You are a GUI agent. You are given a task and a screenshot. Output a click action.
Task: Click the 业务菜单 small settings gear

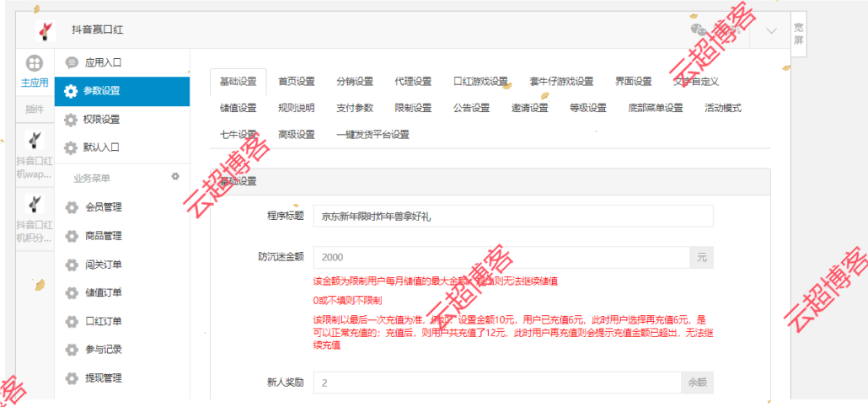(x=175, y=176)
